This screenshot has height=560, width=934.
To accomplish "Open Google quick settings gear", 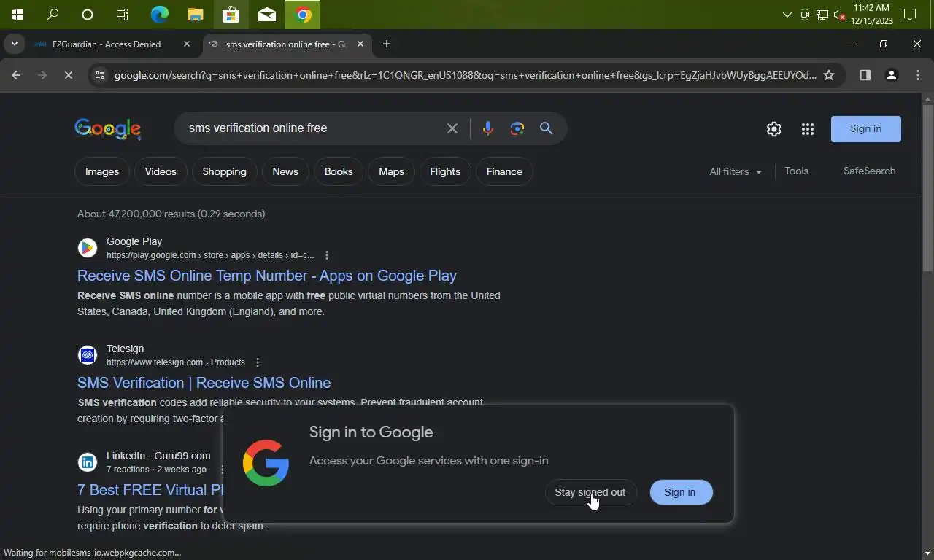I will pos(774,129).
